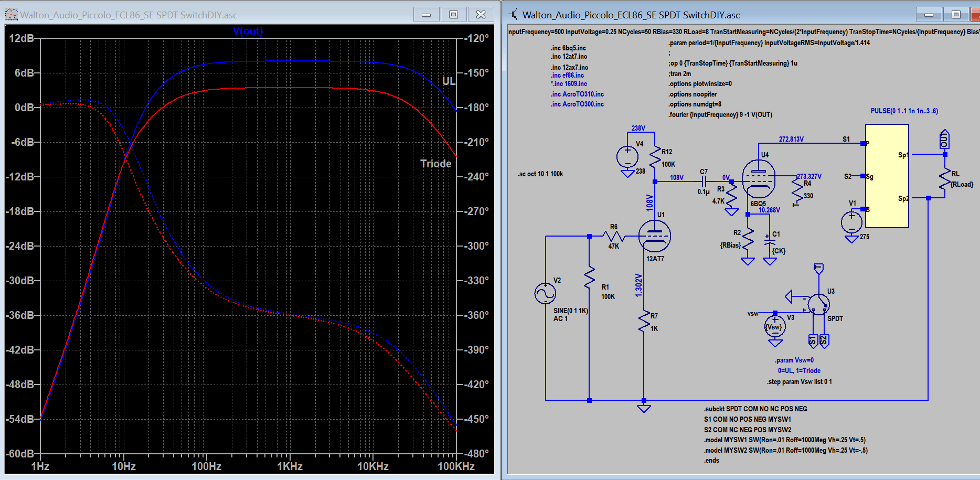This screenshot has width=980, height=480.
Task: Click the SINE(0 1 1K) source value
Action: point(571,311)
